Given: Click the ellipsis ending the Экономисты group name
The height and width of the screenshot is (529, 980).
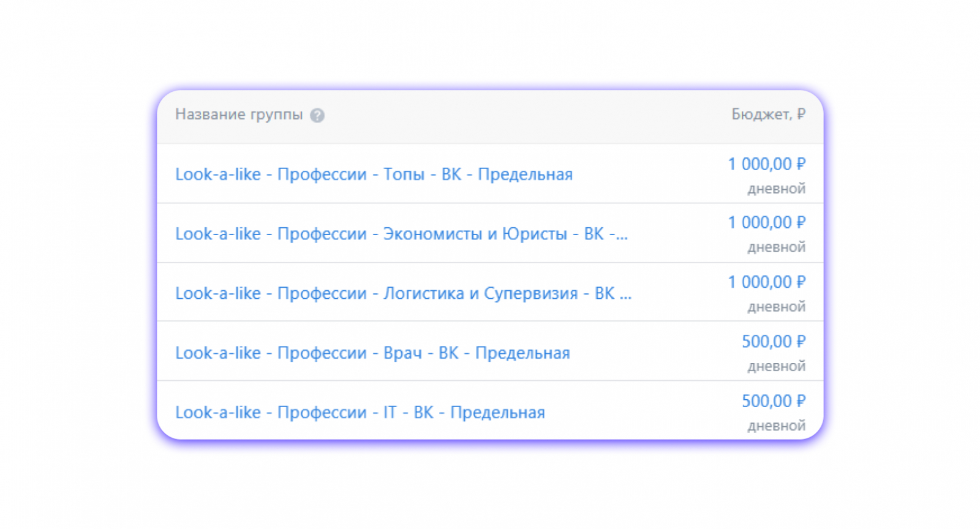Looking at the screenshot, I should point(621,236).
